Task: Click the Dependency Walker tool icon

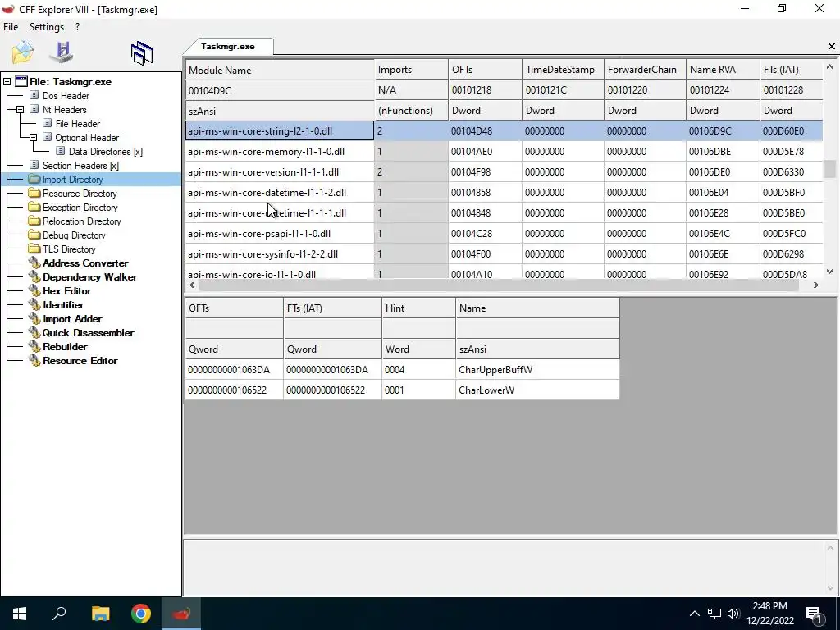Action: (34, 276)
